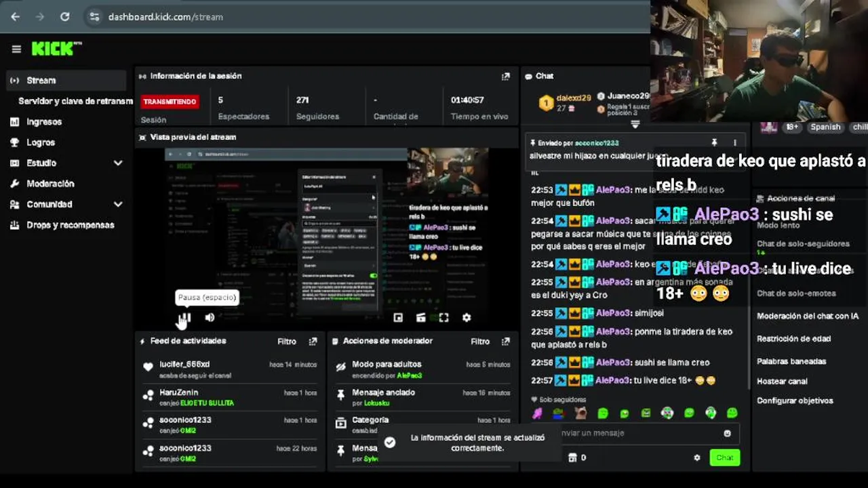Open three-dot menu on pinned message
The image size is (868, 488).
[734, 143]
